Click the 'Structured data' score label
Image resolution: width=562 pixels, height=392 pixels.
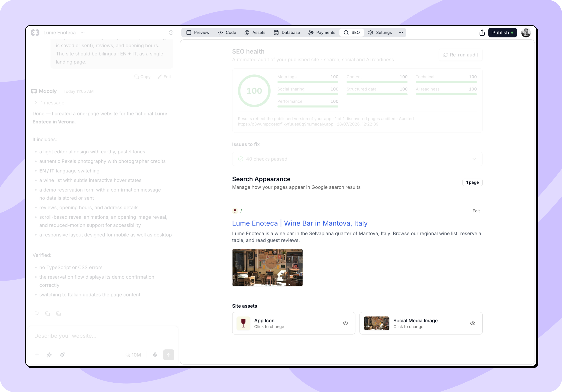pyautogui.click(x=361, y=89)
